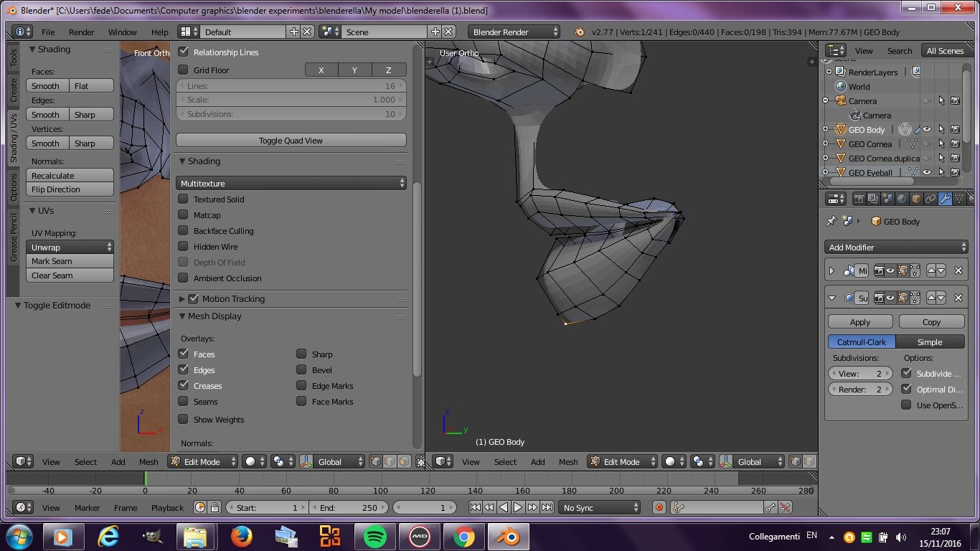This screenshot has width=980, height=551.
Task: Enable the Matcap checkbox
Action: coord(184,215)
